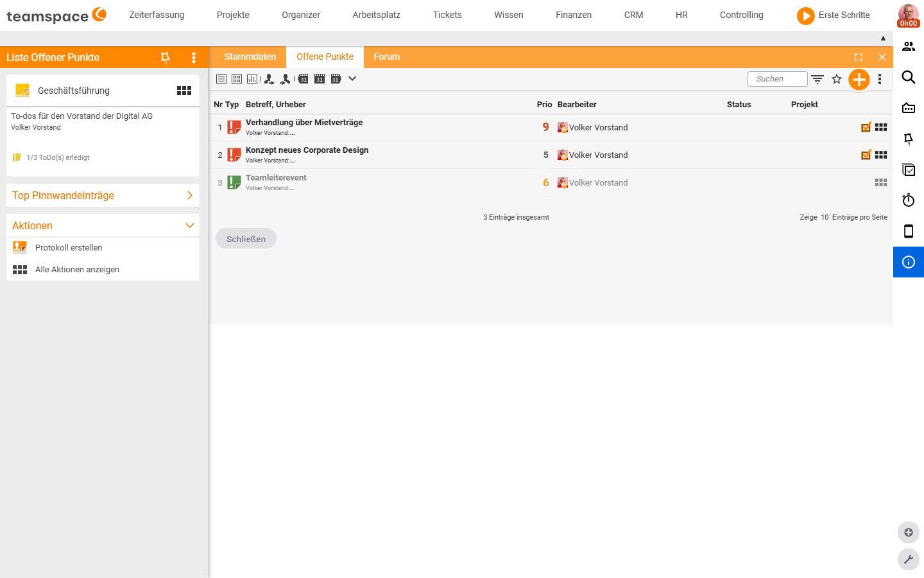924x578 pixels.
Task: Open grid menu for Teamleiterevent row
Action: coord(881,182)
